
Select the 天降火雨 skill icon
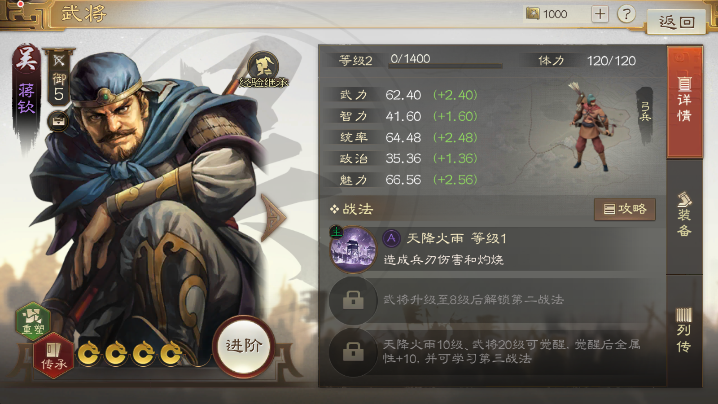tap(353, 250)
